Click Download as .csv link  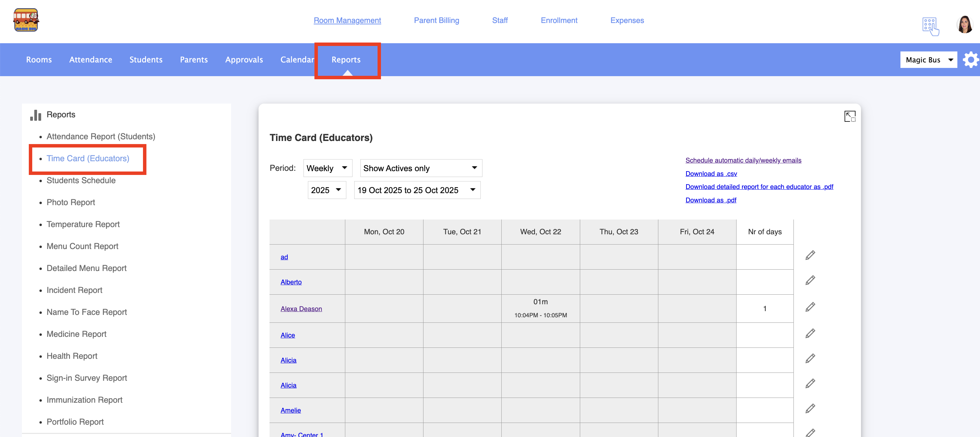tap(710, 174)
